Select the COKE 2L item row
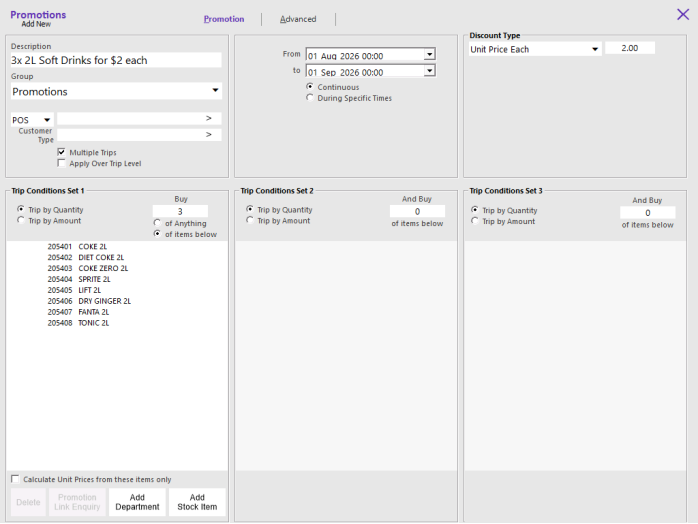Image resolution: width=698 pixels, height=524 pixels. [117, 247]
